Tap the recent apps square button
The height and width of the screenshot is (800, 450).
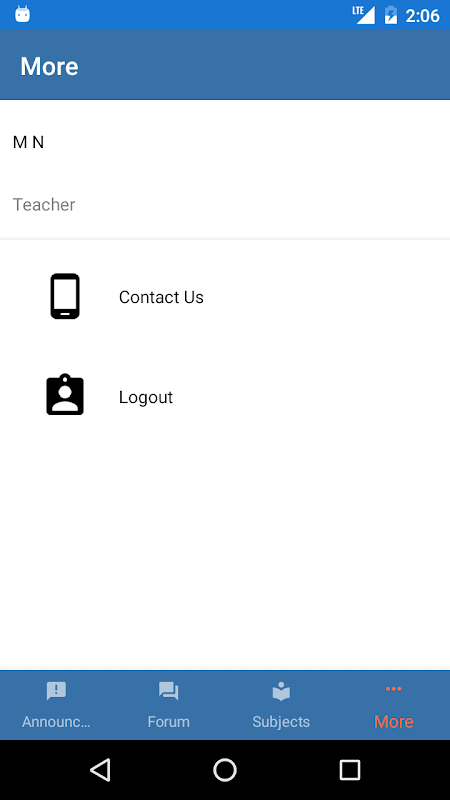(x=349, y=769)
